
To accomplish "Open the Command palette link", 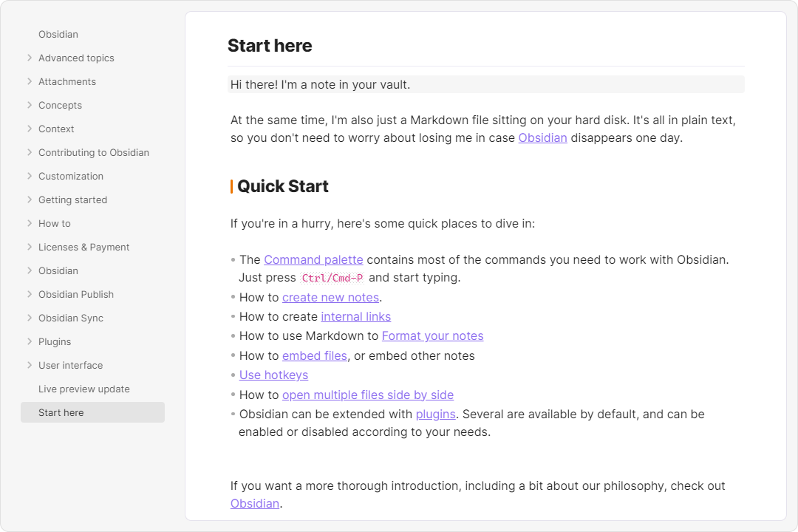I will 313,259.
